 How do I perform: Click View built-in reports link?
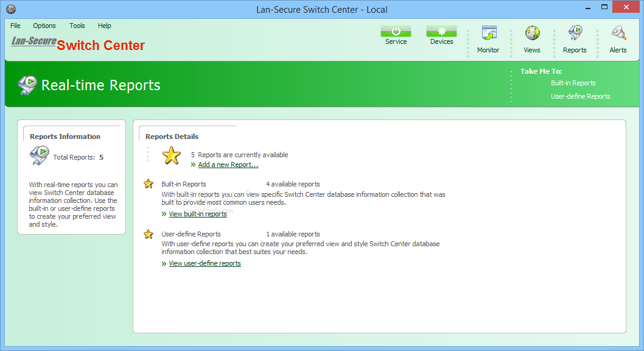click(198, 214)
